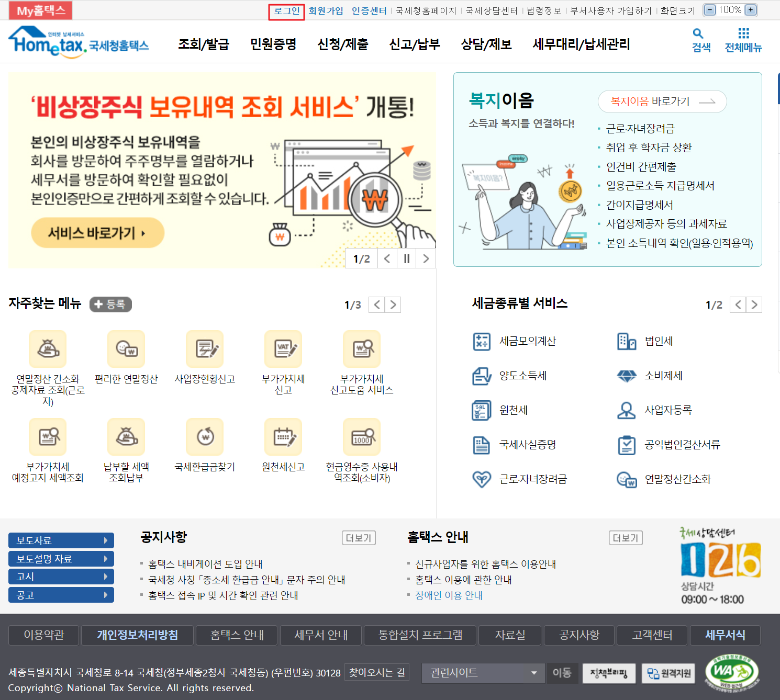Viewport: 780px width, 700px height.
Task: Open 부가가치세 신고도움 서비스 icon
Action: pyautogui.click(x=362, y=348)
